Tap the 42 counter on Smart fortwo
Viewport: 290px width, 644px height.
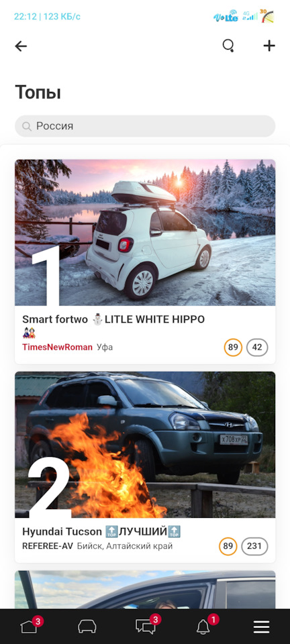coord(257,347)
